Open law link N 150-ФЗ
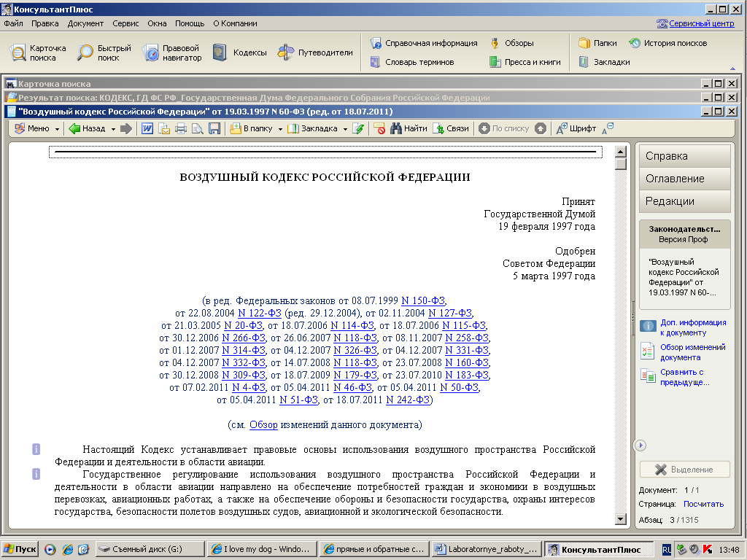This screenshot has height=560, width=747. 423,300
